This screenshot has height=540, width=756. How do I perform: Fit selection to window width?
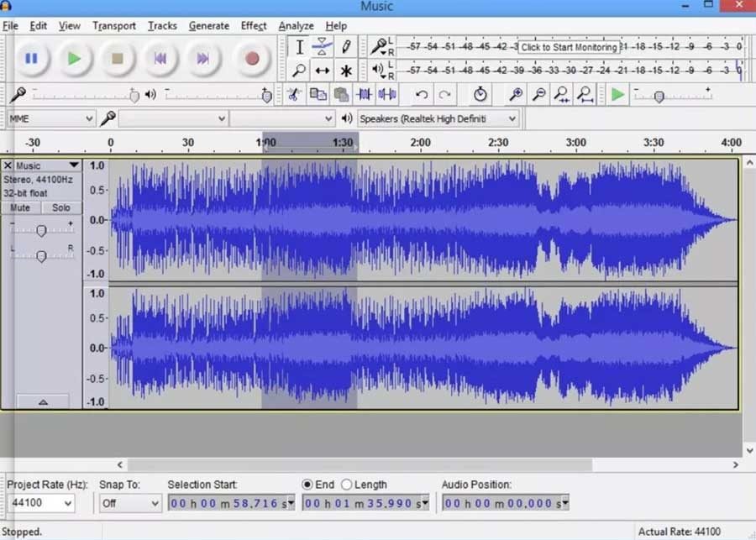click(562, 94)
